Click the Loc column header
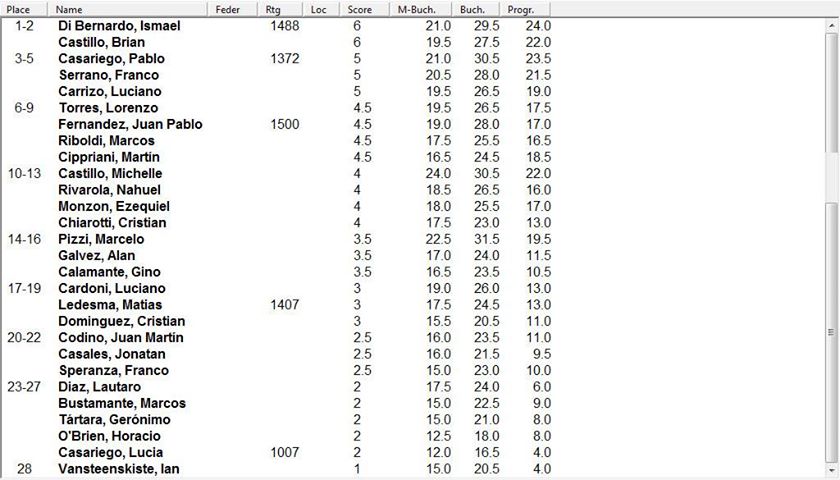Image resolution: width=840 pixels, height=480 pixels. click(322, 9)
